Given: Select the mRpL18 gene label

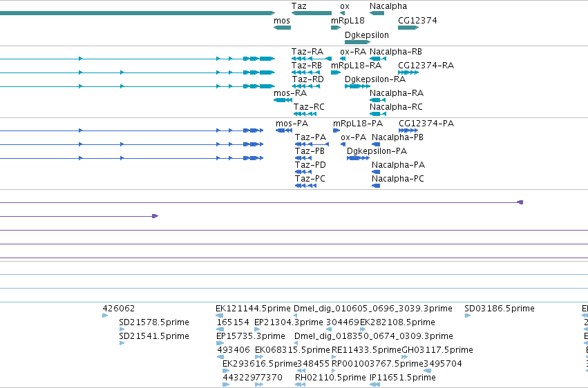Looking at the screenshot, I should tap(348, 21).
